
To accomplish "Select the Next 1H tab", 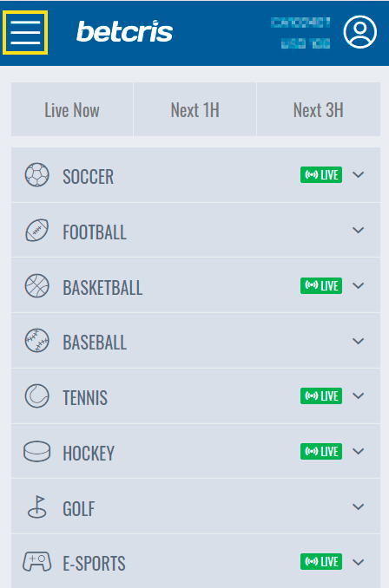I will tap(194, 109).
